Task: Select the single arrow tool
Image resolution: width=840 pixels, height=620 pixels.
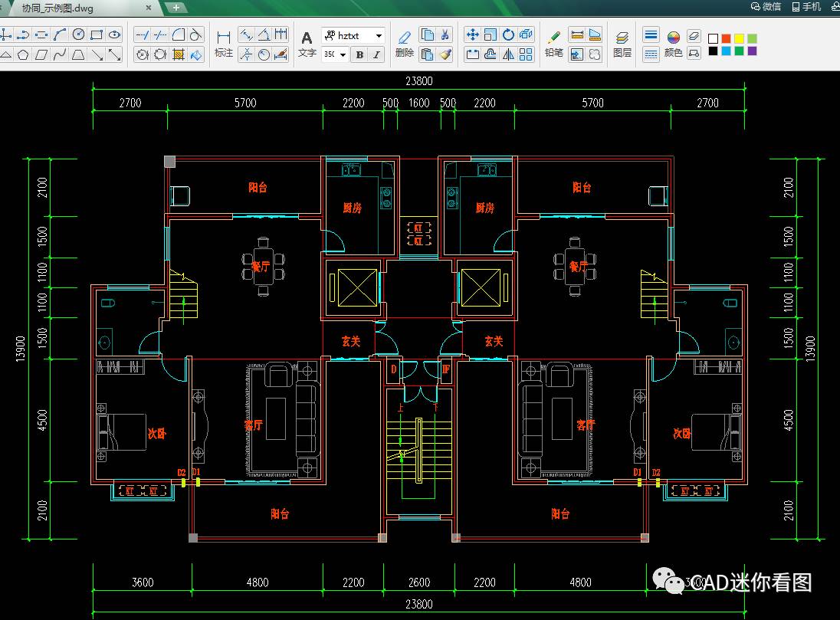Action: click(x=97, y=54)
